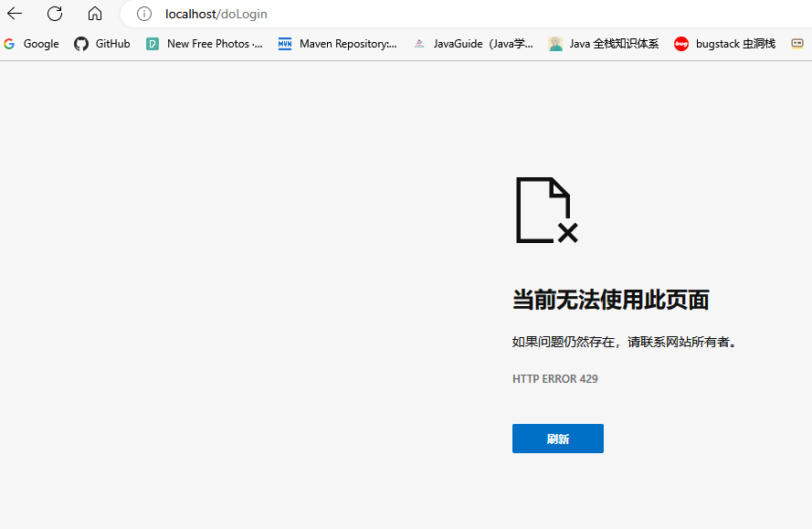812x529 pixels.
Task: Click the Maven Repository MVN favicon
Action: click(x=285, y=44)
